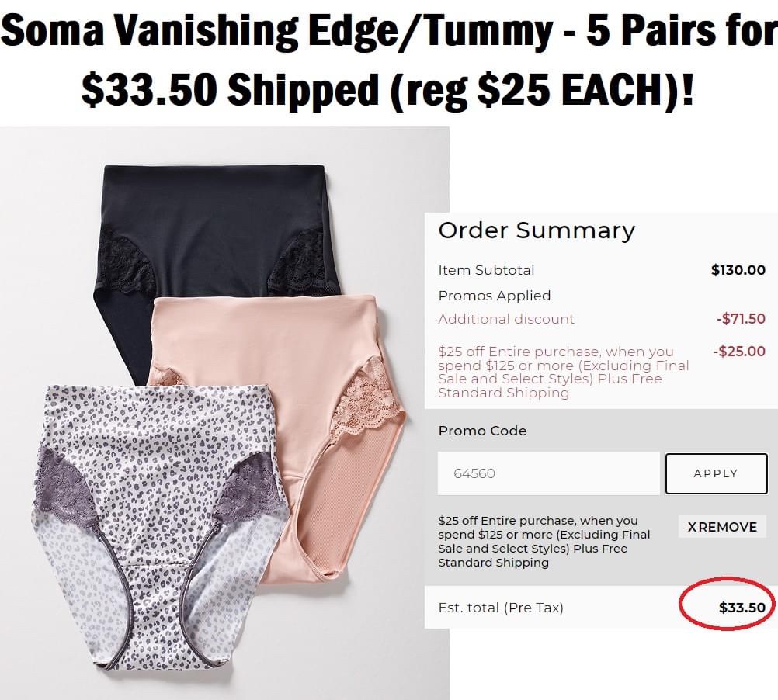
Task: Click the Promos Applied label
Action: pos(494,296)
